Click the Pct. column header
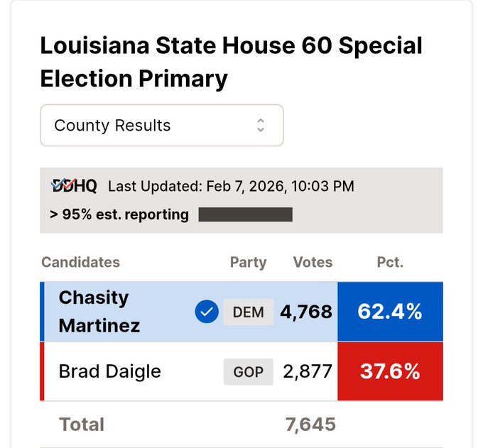Viewport: 483px width, 448px height. (390, 262)
